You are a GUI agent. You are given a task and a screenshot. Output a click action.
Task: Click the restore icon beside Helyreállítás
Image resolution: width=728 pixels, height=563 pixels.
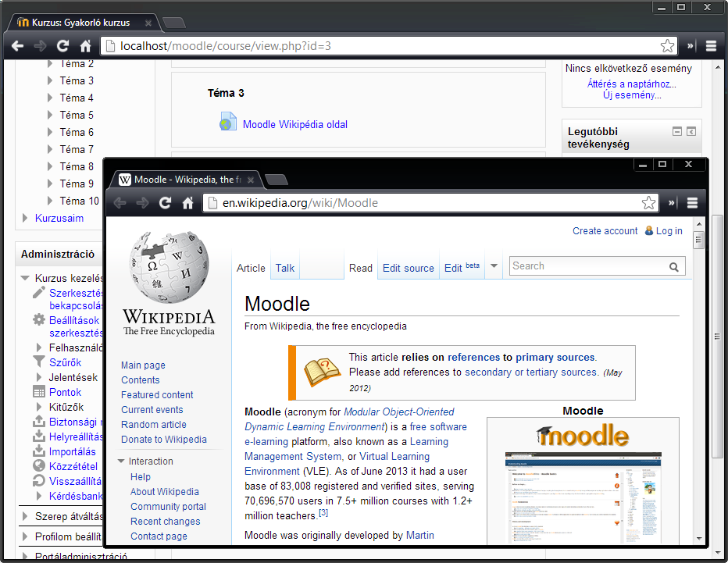click(39, 436)
